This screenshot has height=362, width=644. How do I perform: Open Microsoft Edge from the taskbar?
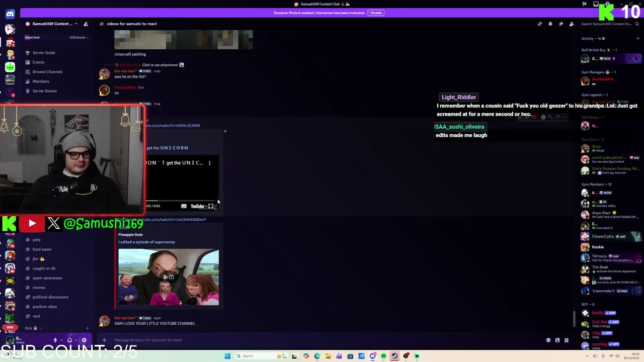[317, 356]
